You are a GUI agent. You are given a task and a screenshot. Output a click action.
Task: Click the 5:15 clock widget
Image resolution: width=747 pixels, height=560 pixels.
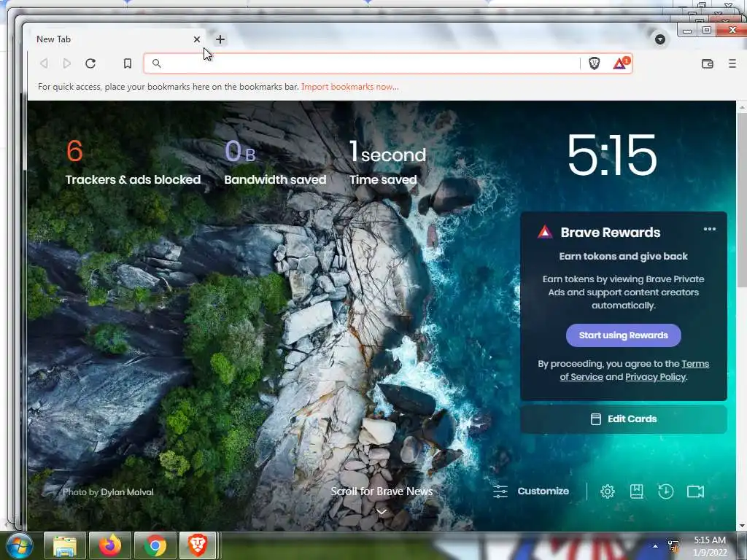612,155
